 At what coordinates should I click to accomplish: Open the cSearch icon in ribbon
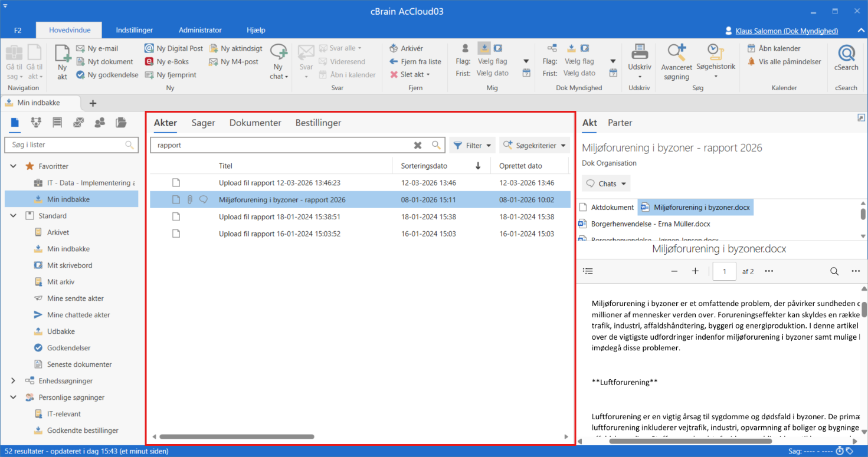pyautogui.click(x=846, y=54)
